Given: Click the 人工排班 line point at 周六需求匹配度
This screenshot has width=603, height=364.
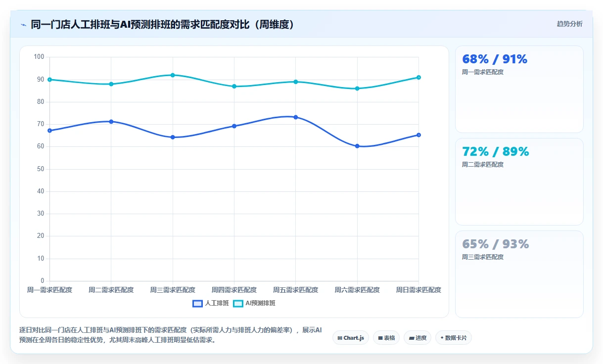Looking at the screenshot, I should tap(357, 146).
